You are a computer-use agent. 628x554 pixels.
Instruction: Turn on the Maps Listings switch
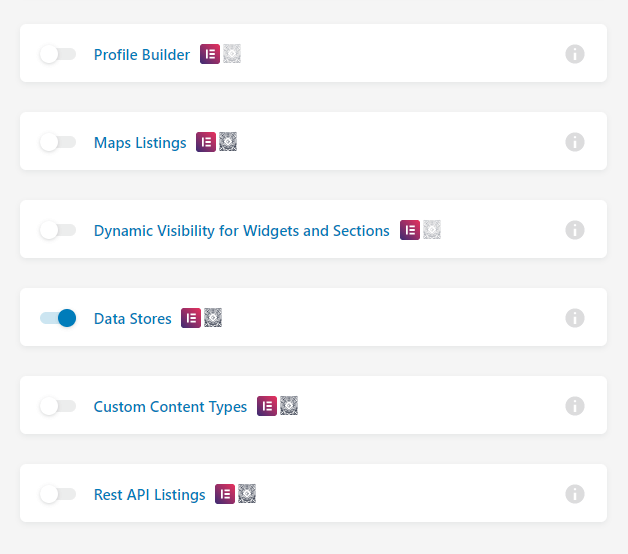[58, 142]
